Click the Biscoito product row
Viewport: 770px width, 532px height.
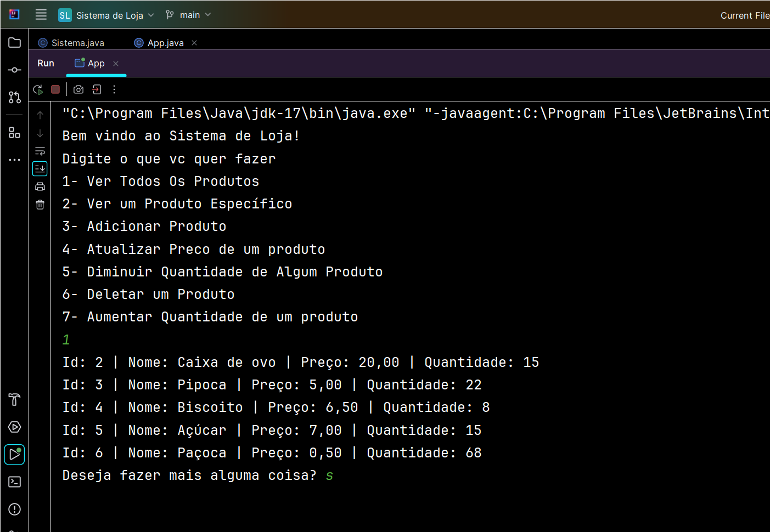276,408
